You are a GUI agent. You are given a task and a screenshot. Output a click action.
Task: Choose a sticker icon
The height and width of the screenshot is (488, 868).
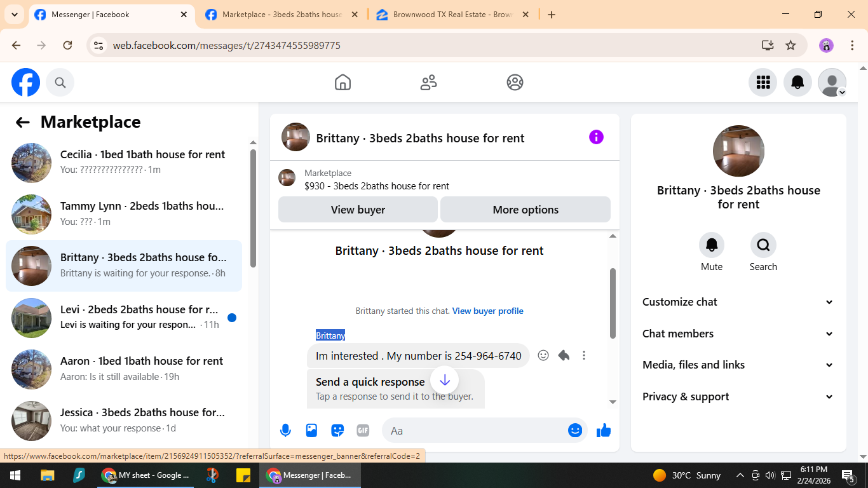coord(337,431)
